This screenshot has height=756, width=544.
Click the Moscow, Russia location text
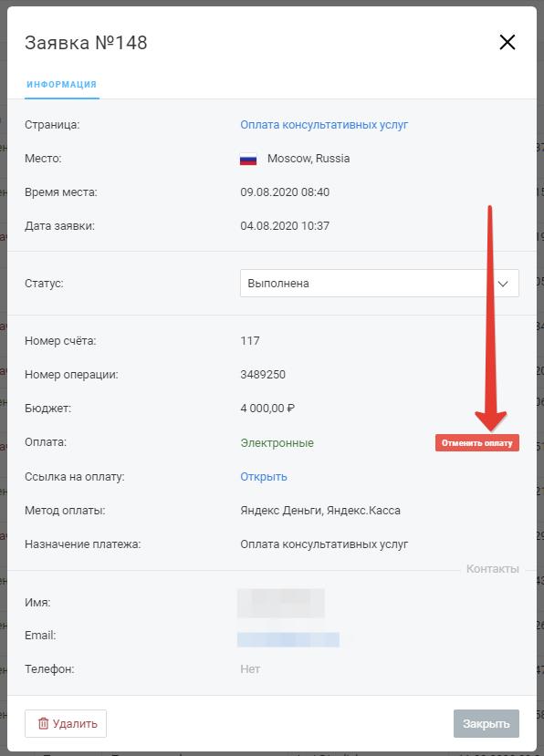(309, 159)
